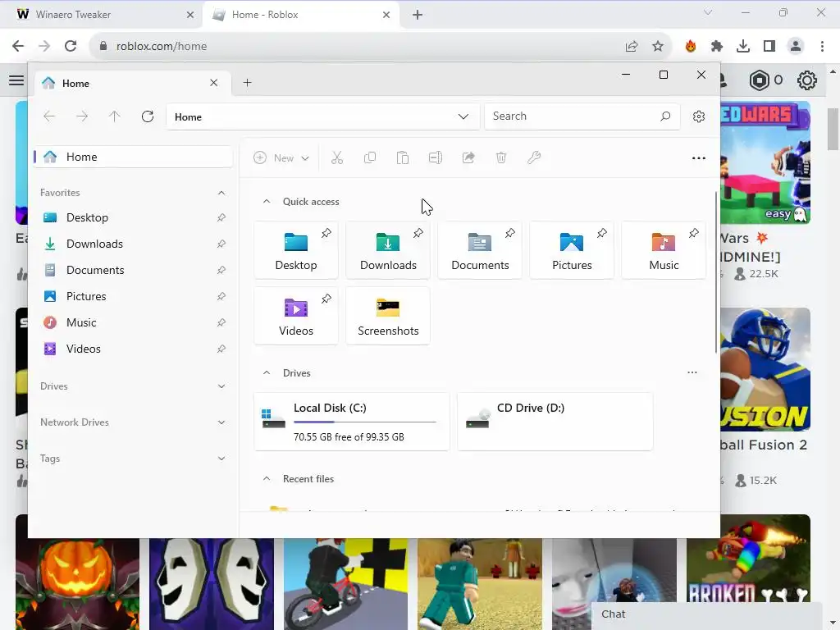Expand the Network Drives sidebar section
Screen dimensions: 840x630
pos(221,422)
